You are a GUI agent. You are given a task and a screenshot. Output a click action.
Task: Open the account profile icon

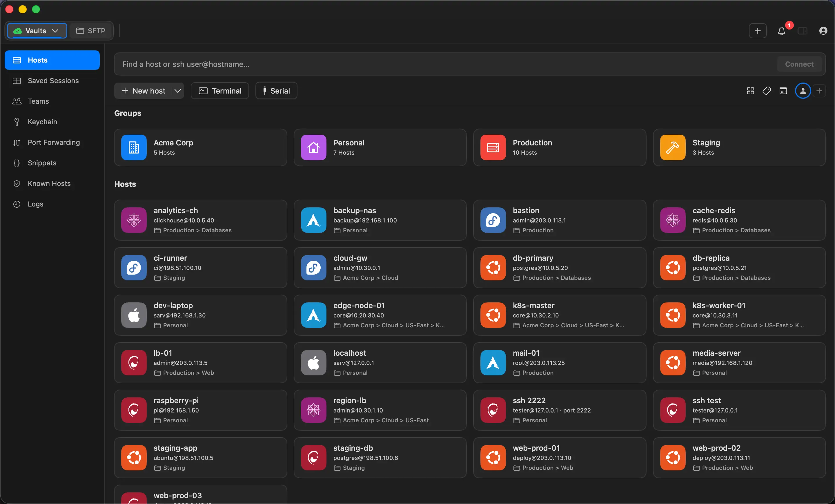tap(823, 31)
